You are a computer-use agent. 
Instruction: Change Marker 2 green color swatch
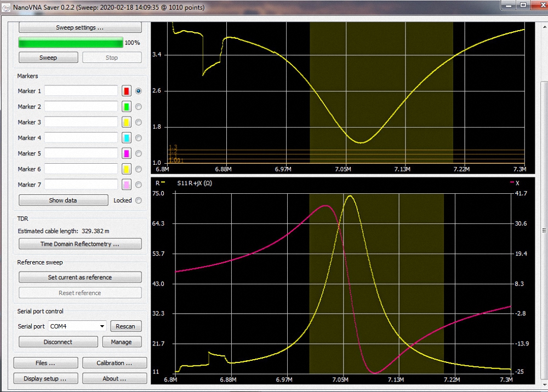point(127,106)
